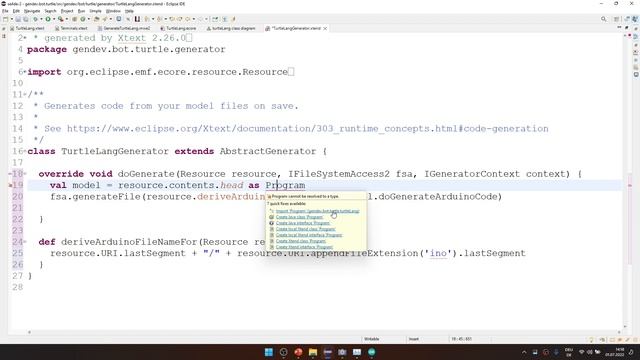Screen dimensions: 640x360
Task: Click the Toggle Block Selection (pause-like) toolbar icon
Action: click(x=137, y=19)
